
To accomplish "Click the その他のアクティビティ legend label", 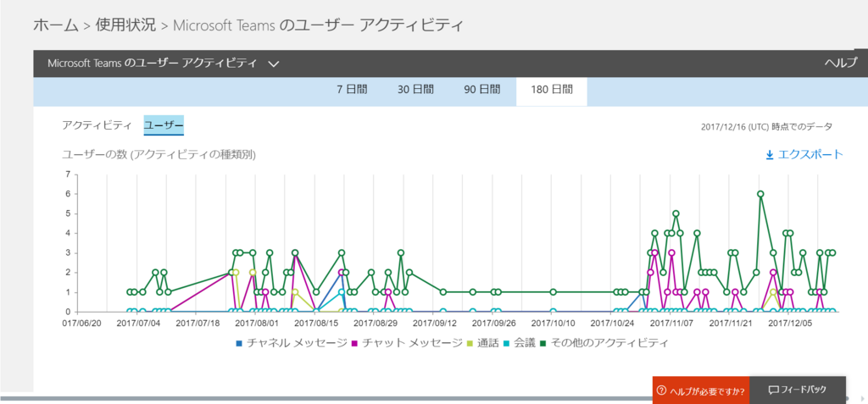I will 609,344.
